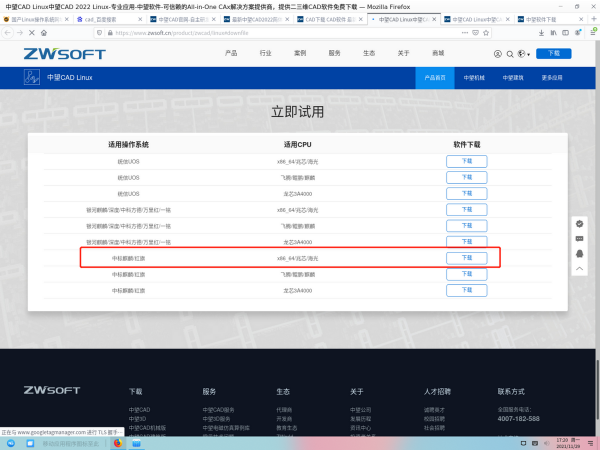This screenshot has width=600, height=450.
Task: Open the Firefox library icon
Action: [x=554, y=33]
